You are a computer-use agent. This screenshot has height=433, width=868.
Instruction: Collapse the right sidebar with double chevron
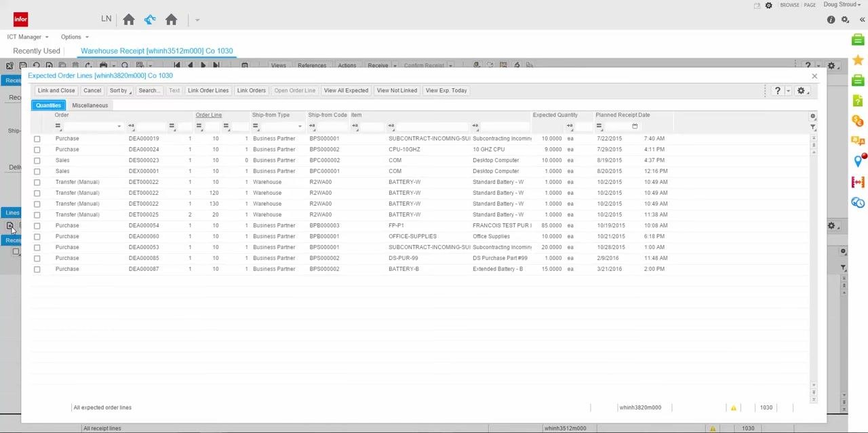(x=862, y=20)
